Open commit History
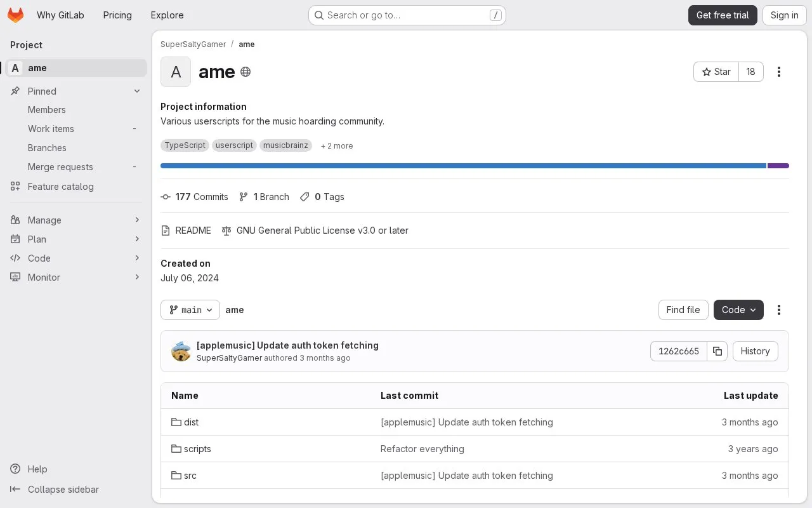This screenshot has width=812, height=508. point(755,351)
